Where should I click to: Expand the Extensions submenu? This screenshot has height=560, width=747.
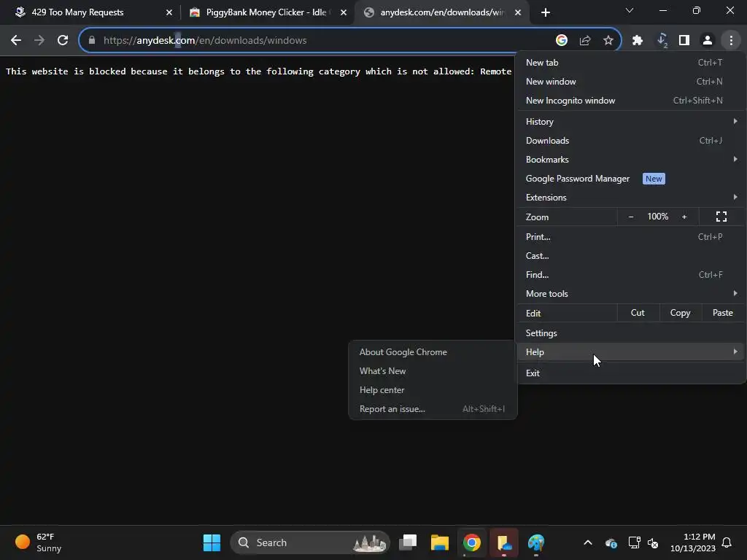coord(631,197)
